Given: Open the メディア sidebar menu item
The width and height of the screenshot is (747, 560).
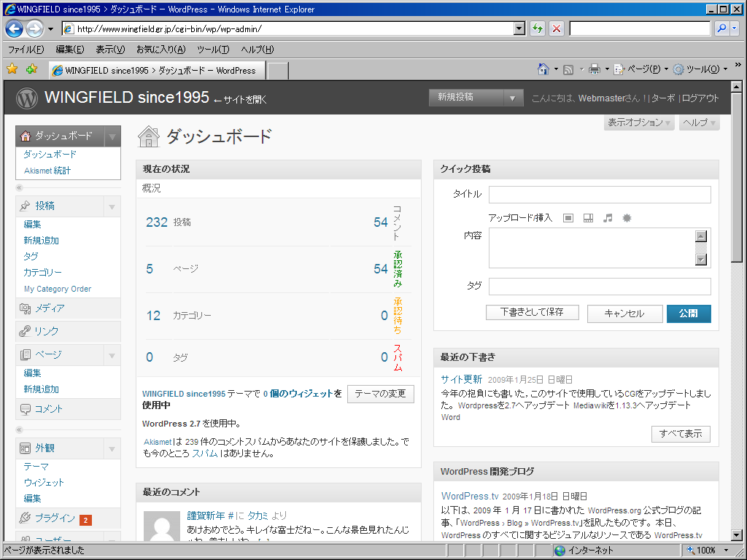Looking at the screenshot, I should pos(68,308).
